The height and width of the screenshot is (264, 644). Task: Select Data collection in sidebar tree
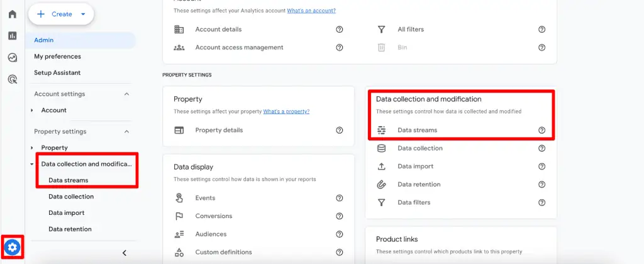[x=71, y=197]
